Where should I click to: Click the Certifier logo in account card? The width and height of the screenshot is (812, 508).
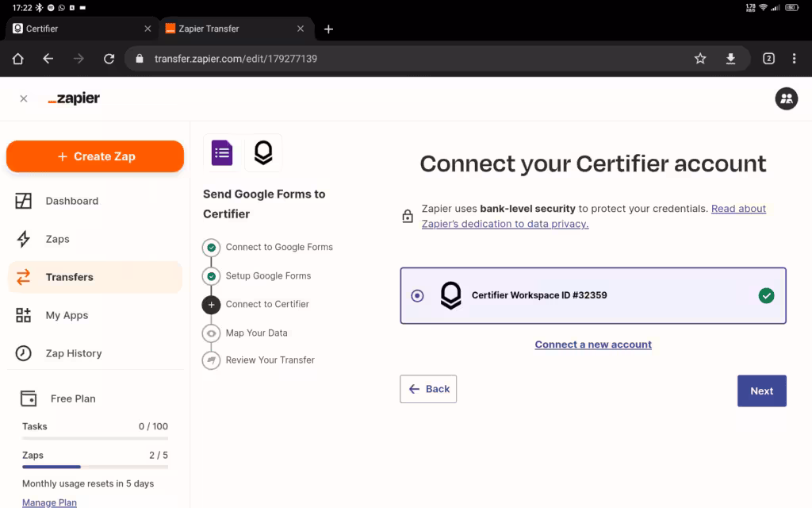[x=450, y=295]
